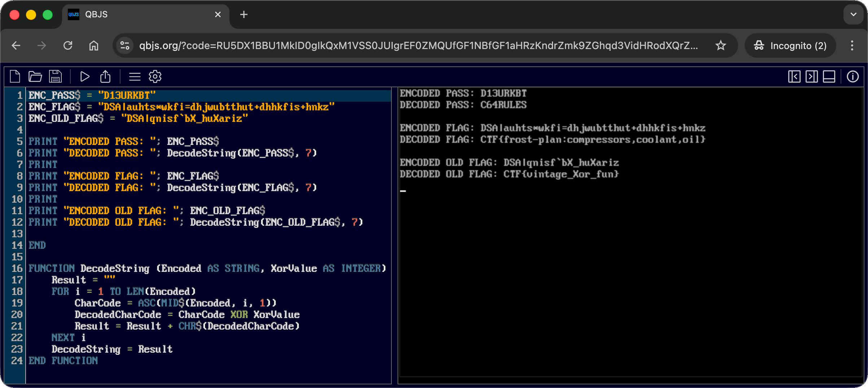Click the qbjs.org URL address bar
This screenshot has width=868, height=388.
[418, 45]
